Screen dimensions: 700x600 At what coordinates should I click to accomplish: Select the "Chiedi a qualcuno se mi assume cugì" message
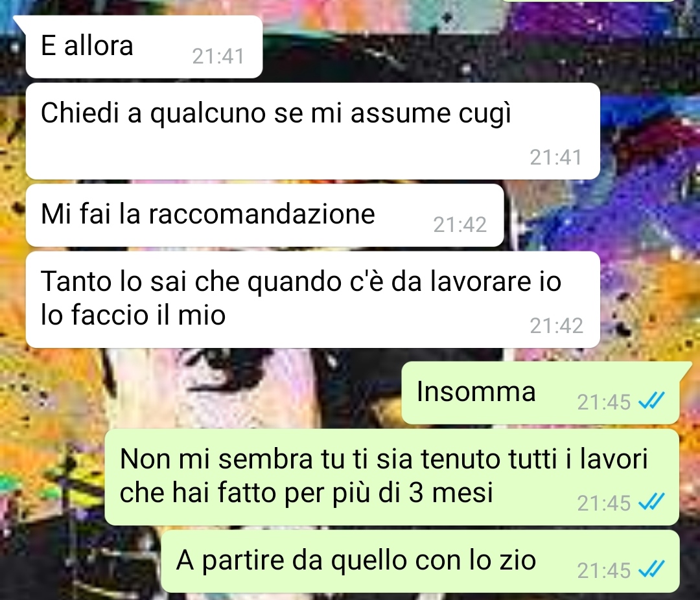click(x=312, y=131)
